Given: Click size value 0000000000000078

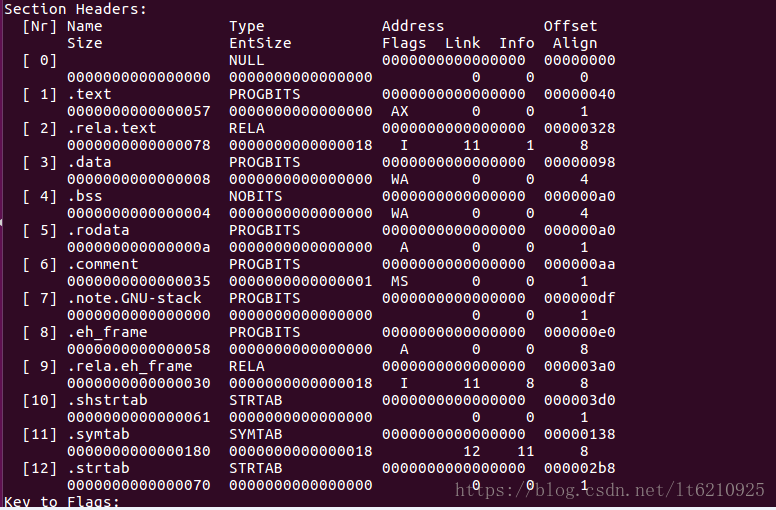Looking at the screenshot, I should [139, 145].
